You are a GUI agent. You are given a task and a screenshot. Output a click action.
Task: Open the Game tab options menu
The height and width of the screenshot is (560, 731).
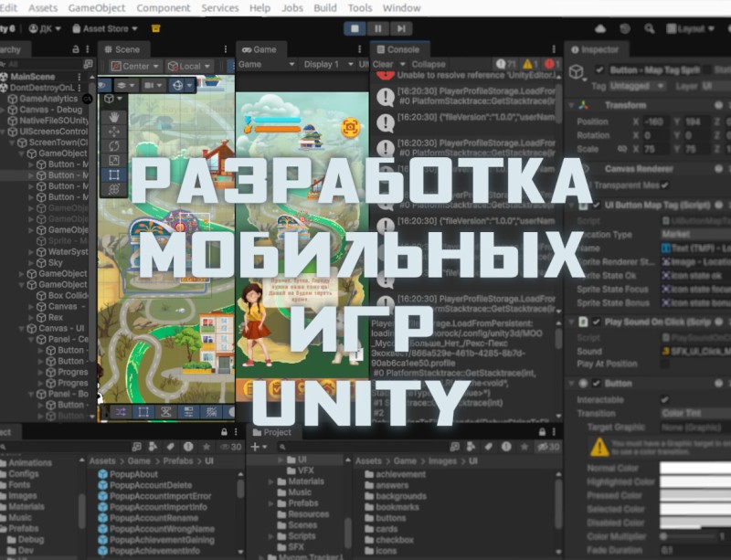point(359,49)
